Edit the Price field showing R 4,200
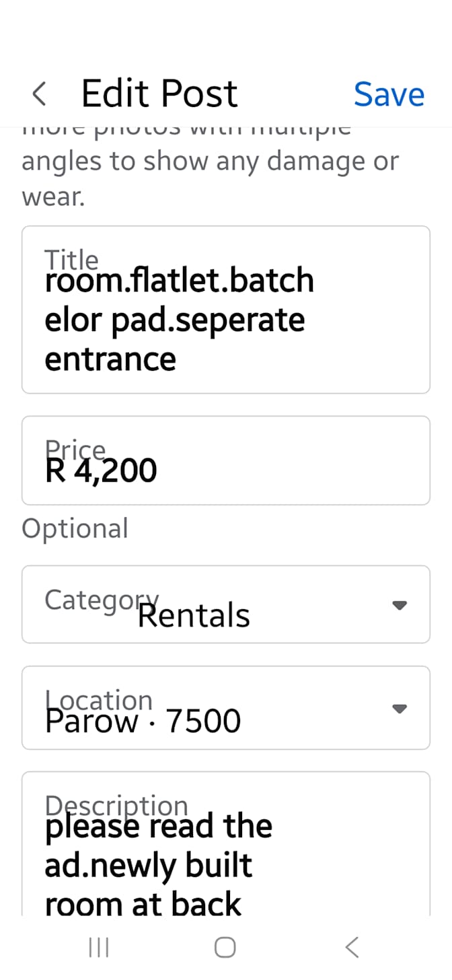452x980 pixels. coord(226,460)
